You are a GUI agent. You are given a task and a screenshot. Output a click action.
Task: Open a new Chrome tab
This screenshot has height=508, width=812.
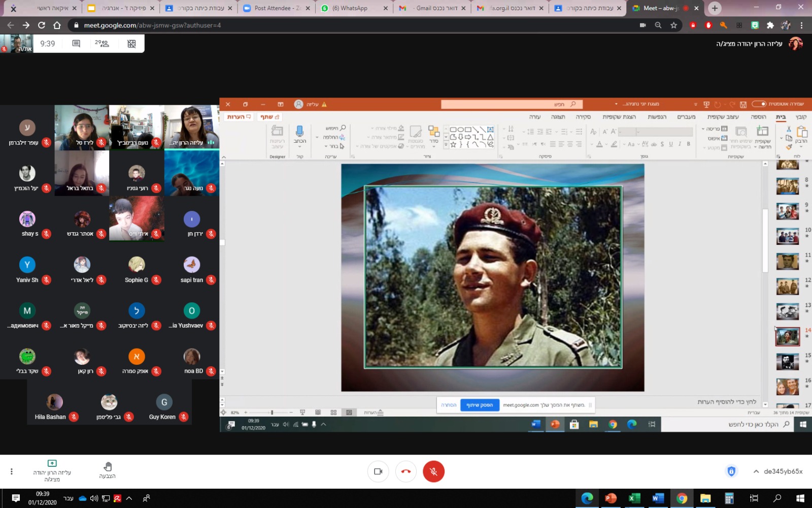coord(715,8)
